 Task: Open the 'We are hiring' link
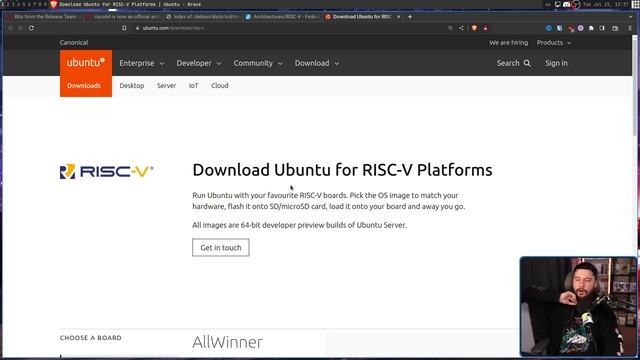point(509,42)
